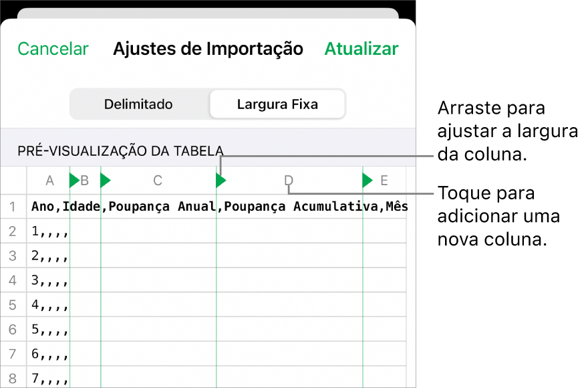Toggle import mode to Delimitado

138,104
